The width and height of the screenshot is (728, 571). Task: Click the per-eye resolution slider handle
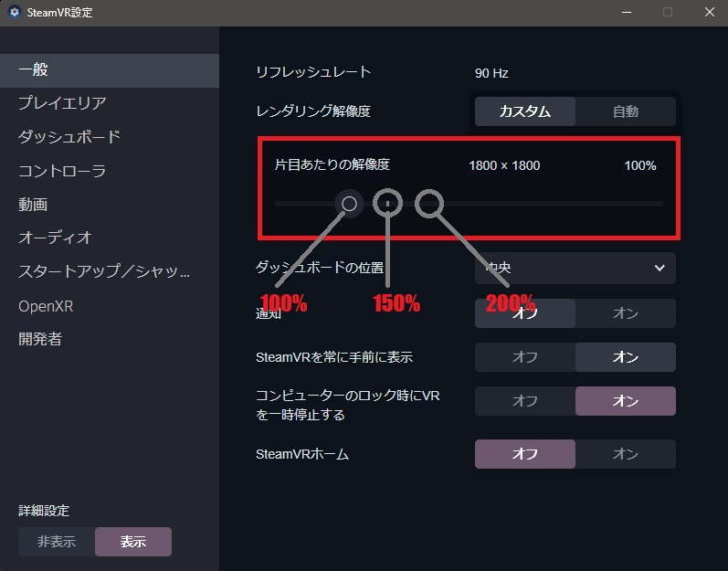point(349,204)
